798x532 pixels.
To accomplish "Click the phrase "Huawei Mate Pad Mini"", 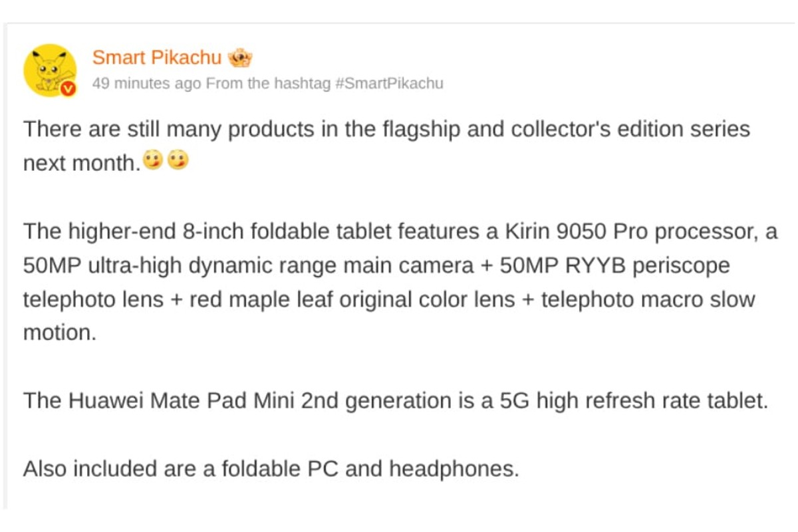I will (180, 401).
